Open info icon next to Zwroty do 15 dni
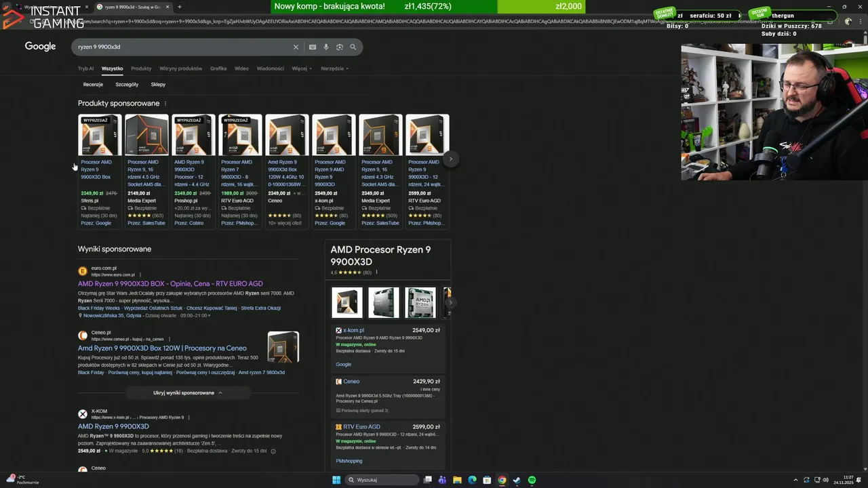The image size is (868, 488). [273, 451]
